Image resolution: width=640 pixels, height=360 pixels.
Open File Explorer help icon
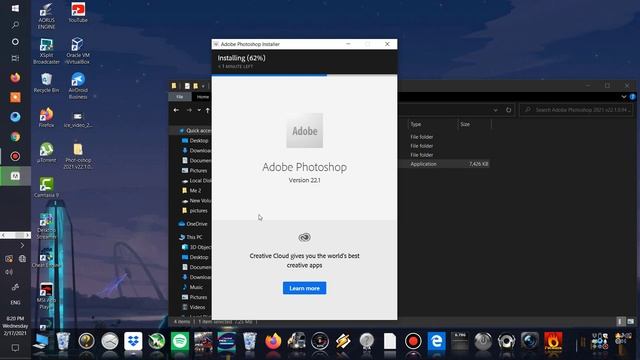(632, 97)
